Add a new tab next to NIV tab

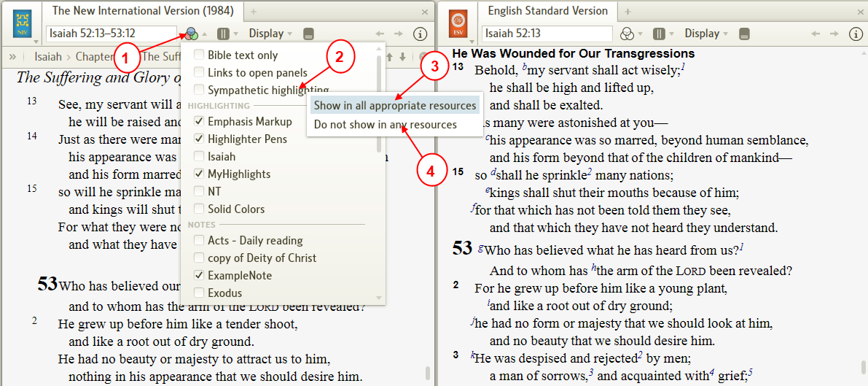coord(253,11)
